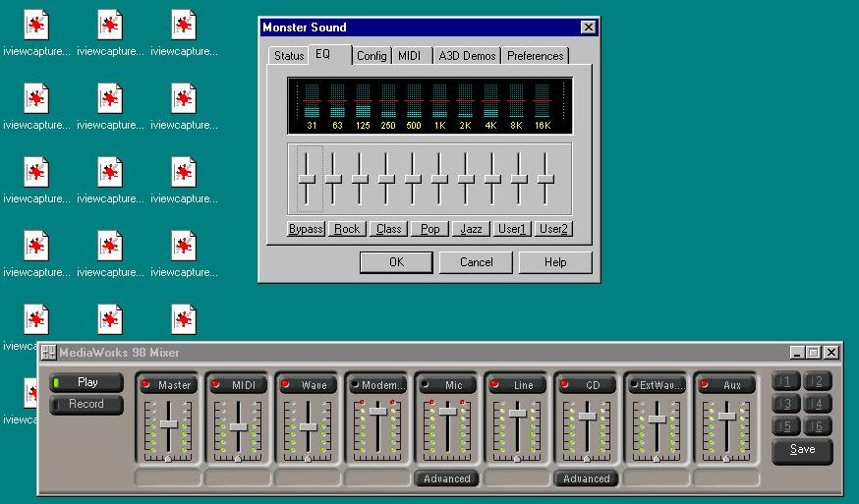This screenshot has width=859, height=504.
Task: Recall mixer preset 3
Action: [x=786, y=405]
